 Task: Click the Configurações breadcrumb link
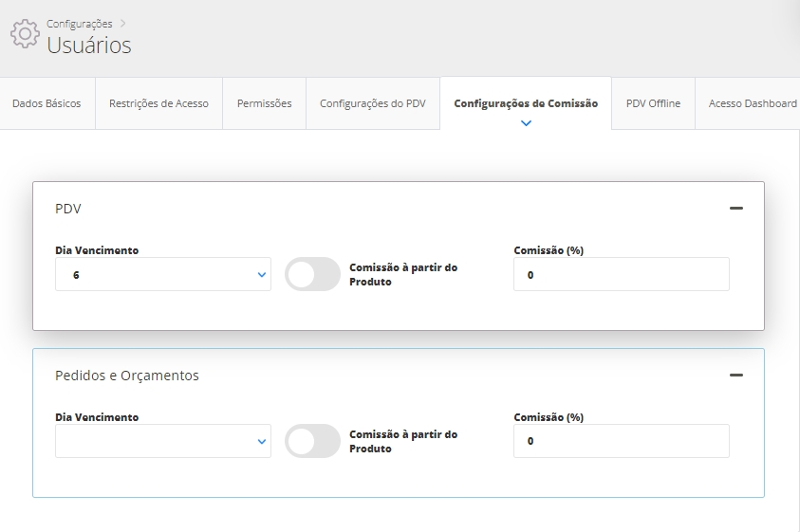tap(80, 24)
